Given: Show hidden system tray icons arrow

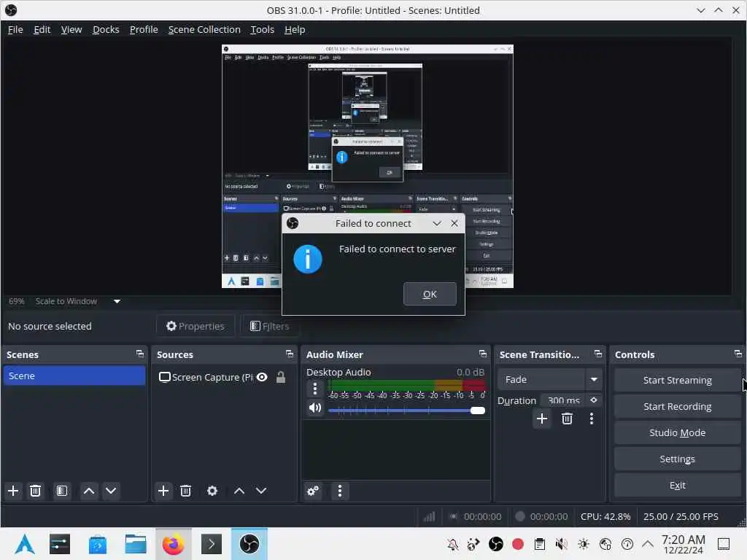Looking at the screenshot, I should click(648, 544).
